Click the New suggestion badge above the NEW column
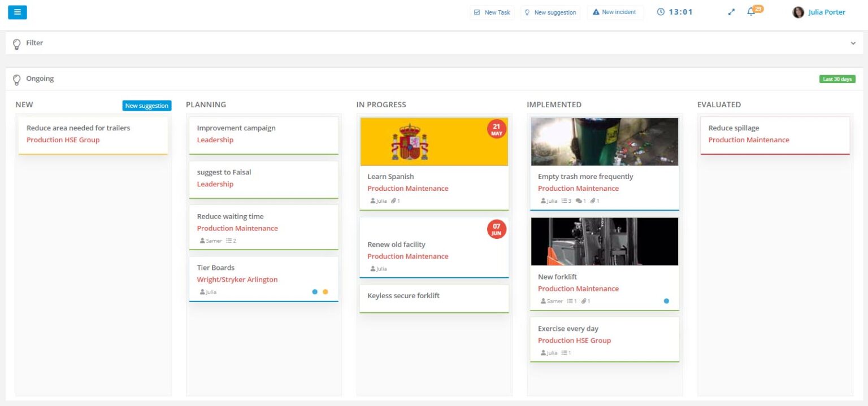This screenshot has width=868, height=406. (147, 105)
